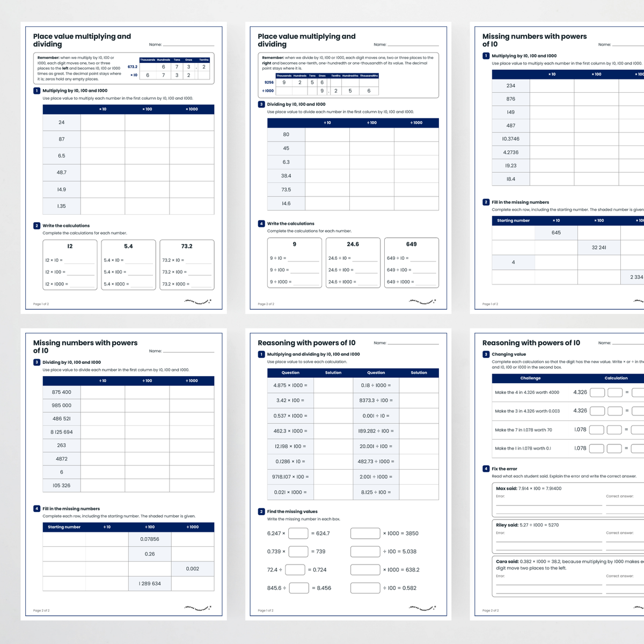
Task: Click the '24.6 ÷ 1000 =' calculation line
Action: coord(353,282)
